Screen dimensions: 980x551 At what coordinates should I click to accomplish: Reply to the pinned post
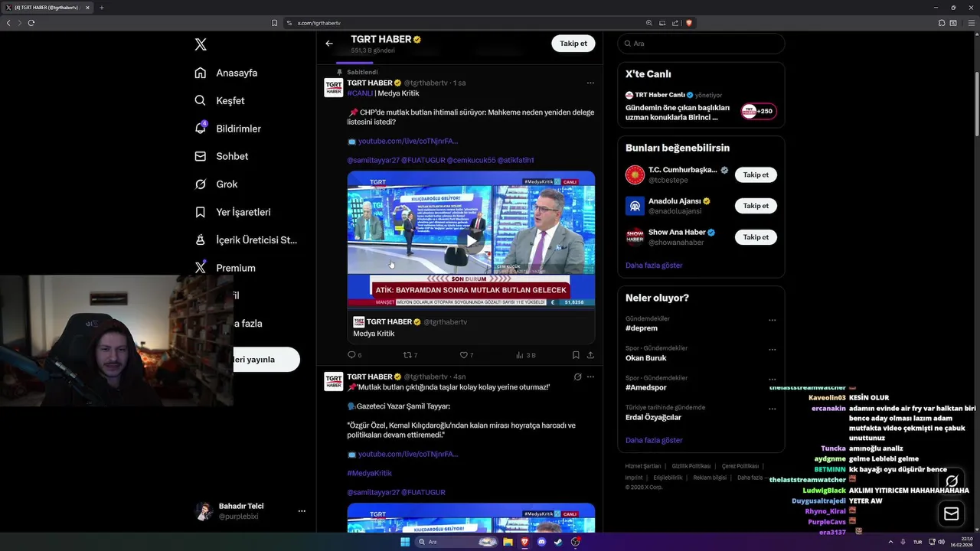(354, 355)
